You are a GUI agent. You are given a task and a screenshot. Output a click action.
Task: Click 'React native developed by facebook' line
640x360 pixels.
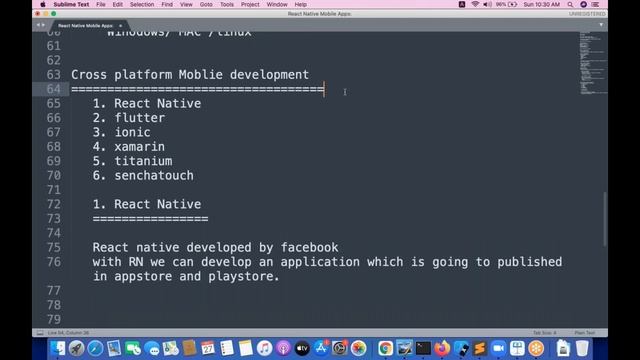pos(216,247)
